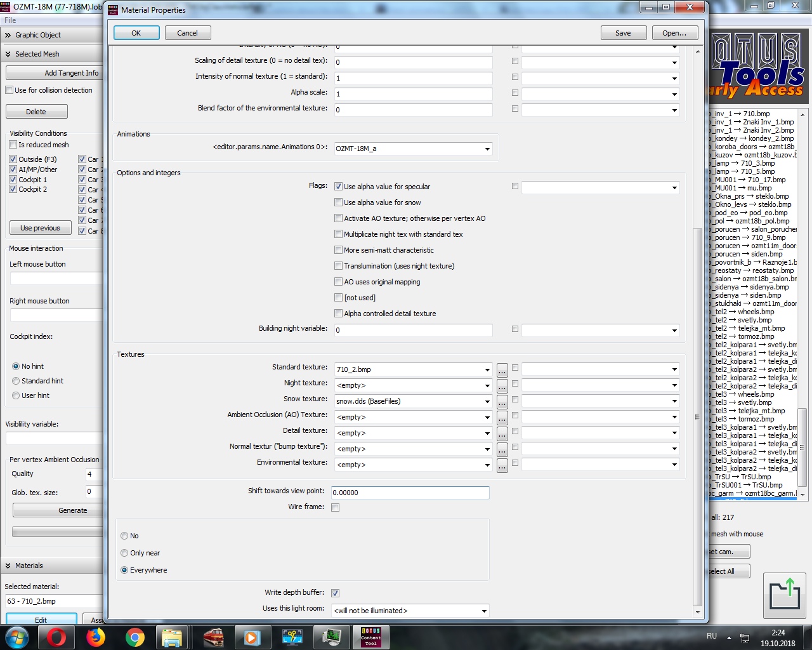This screenshot has height=650, width=812.
Task: Open Windows Media Player from the taskbar
Action: click(252, 637)
